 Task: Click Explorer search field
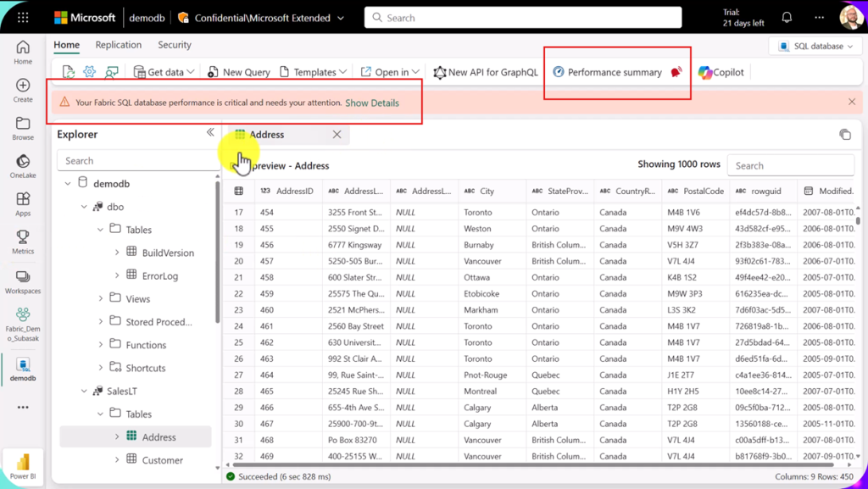138,160
